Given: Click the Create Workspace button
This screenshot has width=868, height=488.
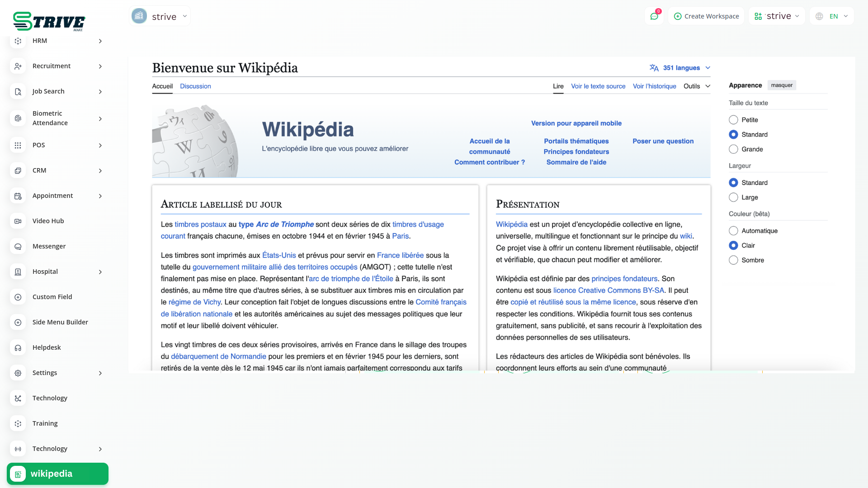Looking at the screenshot, I should (x=706, y=16).
